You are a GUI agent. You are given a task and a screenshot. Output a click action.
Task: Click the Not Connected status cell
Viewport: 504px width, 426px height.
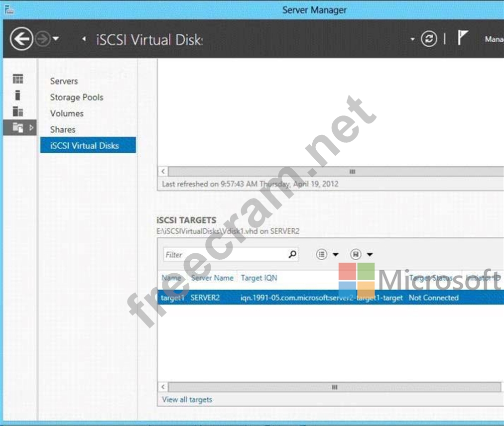pos(434,298)
